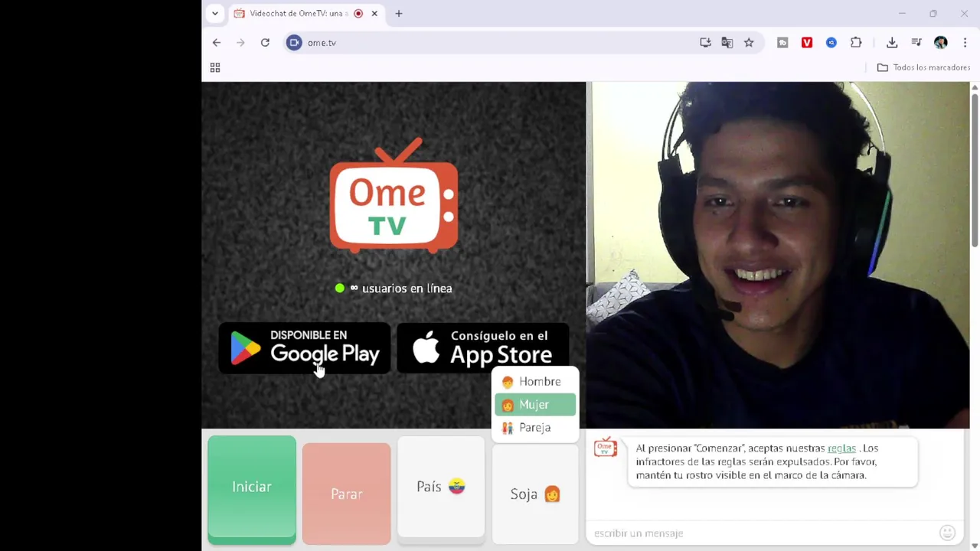Click the webcam video preview

pos(778,255)
